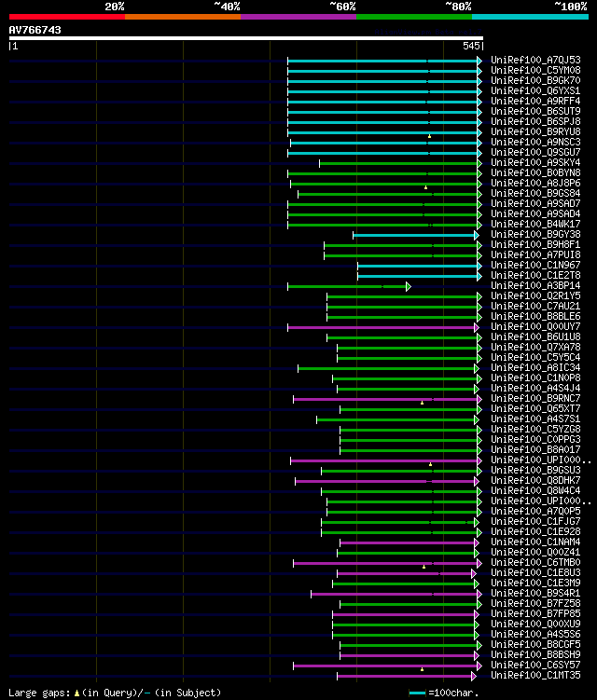
Task: Select the red 20% color band
Action: tap(67, 17)
